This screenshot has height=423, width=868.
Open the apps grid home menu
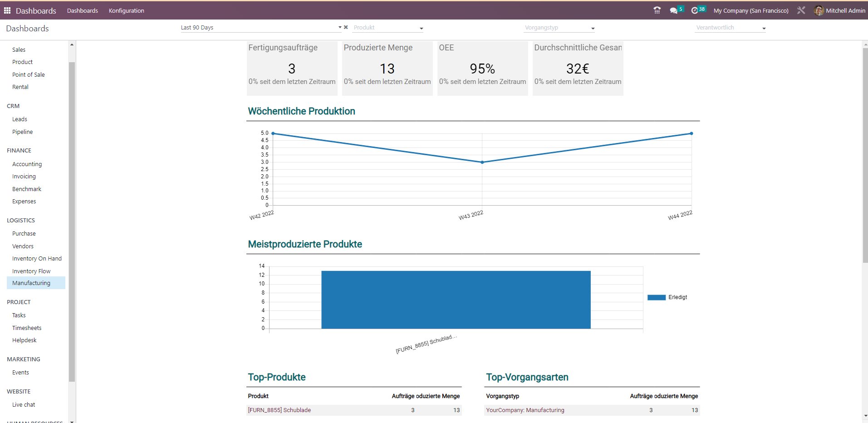tap(7, 10)
